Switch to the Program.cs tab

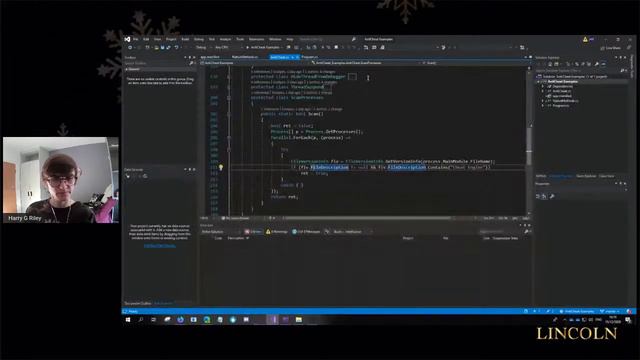(309, 57)
